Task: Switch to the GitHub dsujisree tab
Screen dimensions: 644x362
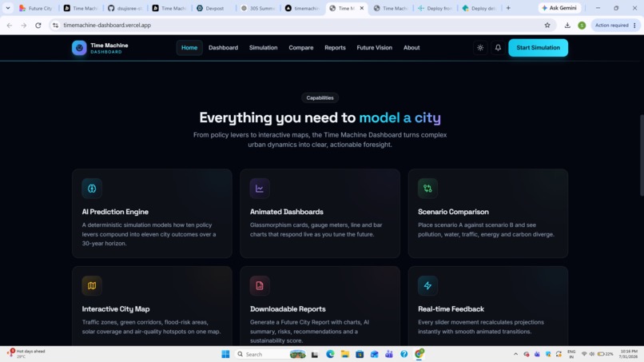Action: [125, 8]
